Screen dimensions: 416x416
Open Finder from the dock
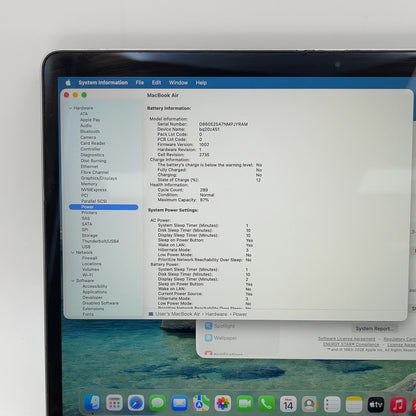[x=92, y=403]
